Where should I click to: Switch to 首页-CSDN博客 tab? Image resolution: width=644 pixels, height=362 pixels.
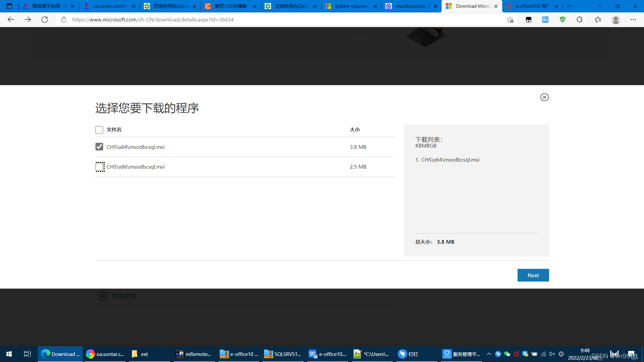(x=230, y=6)
